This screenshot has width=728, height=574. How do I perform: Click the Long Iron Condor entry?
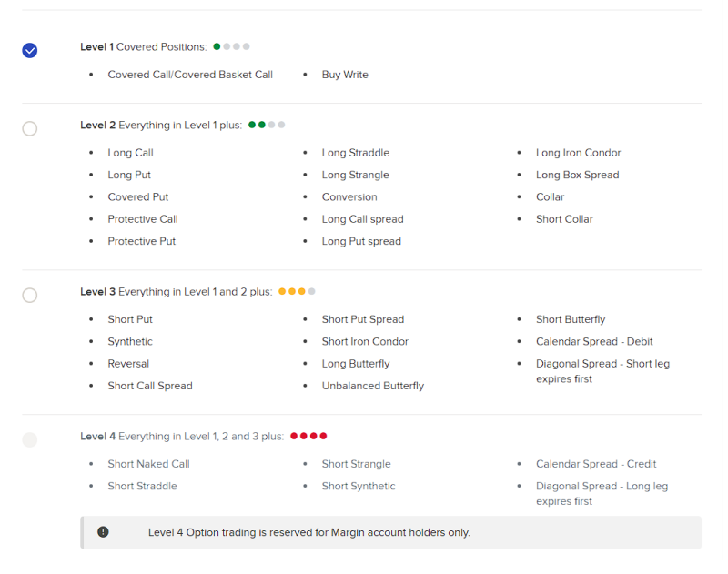tap(578, 153)
